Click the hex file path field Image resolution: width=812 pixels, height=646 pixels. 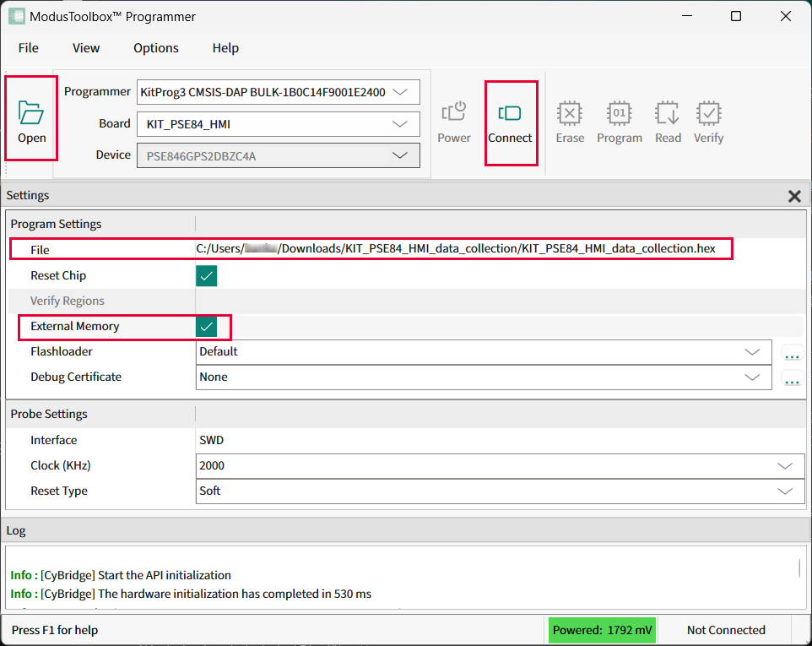[456, 249]
